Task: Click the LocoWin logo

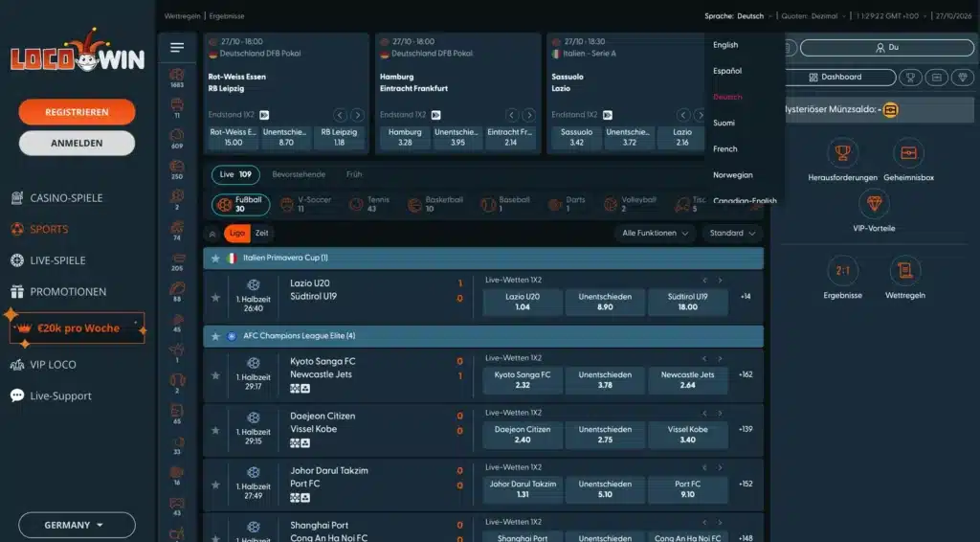Action: (77, 51)
